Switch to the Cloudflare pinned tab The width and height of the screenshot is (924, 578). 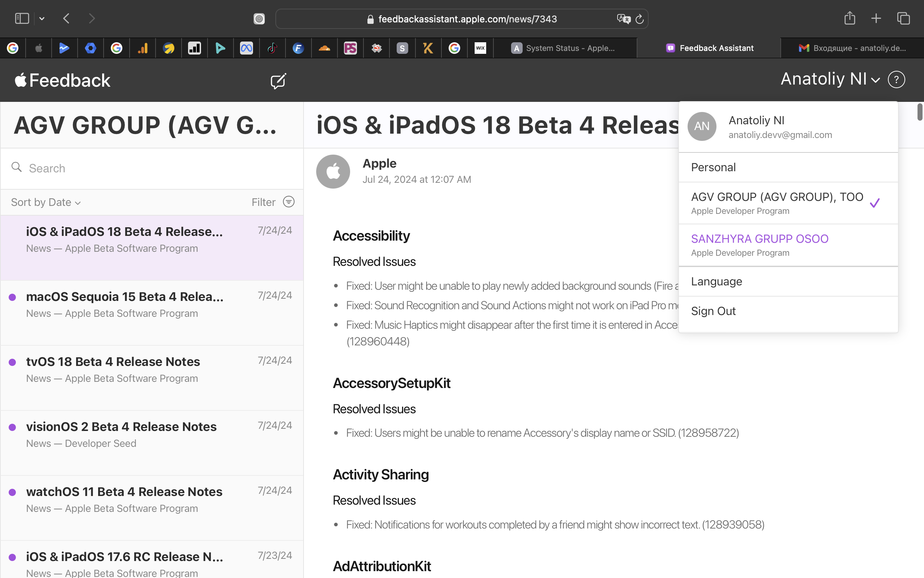324,48
